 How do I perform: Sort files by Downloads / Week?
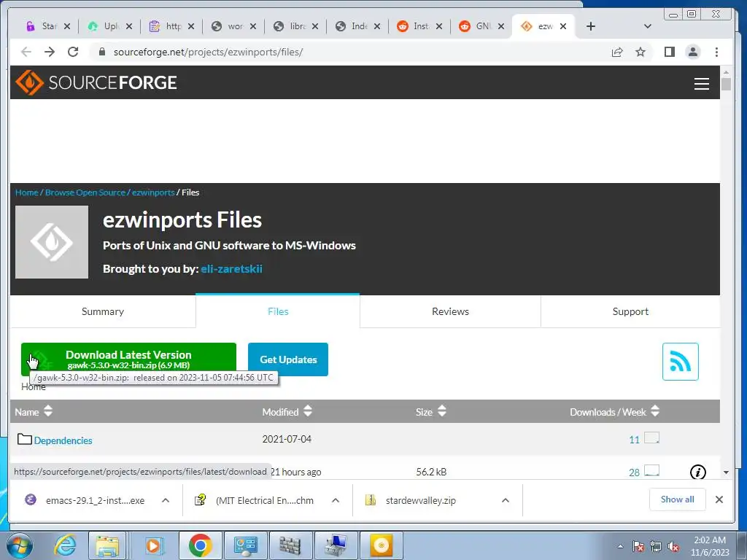pyautogui.click(x=614, y=412)
